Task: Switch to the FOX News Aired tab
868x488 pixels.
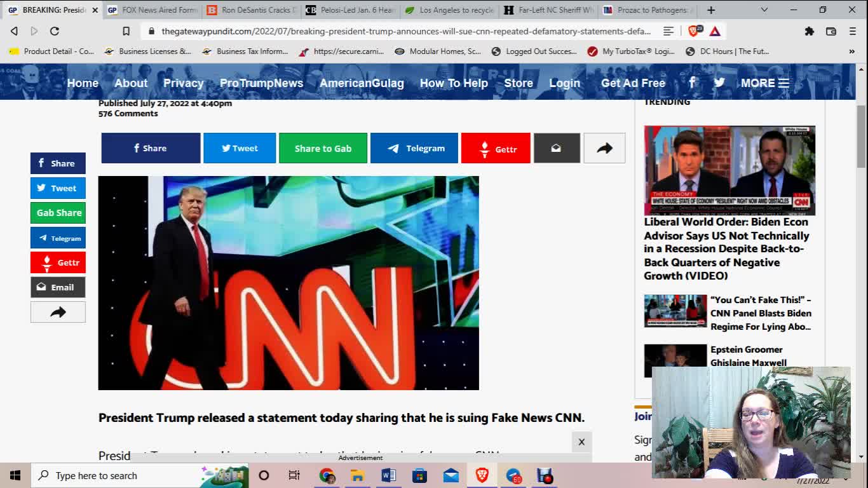Action: coord(152,10)
